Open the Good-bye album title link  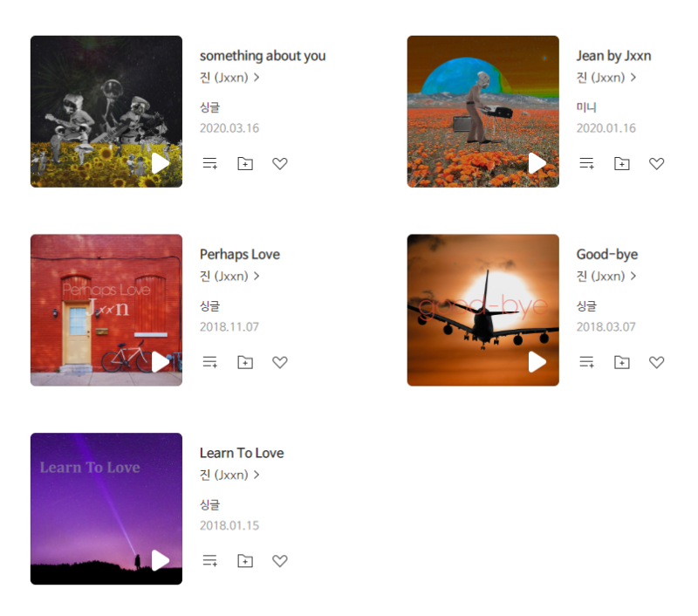tap(606, 254)
